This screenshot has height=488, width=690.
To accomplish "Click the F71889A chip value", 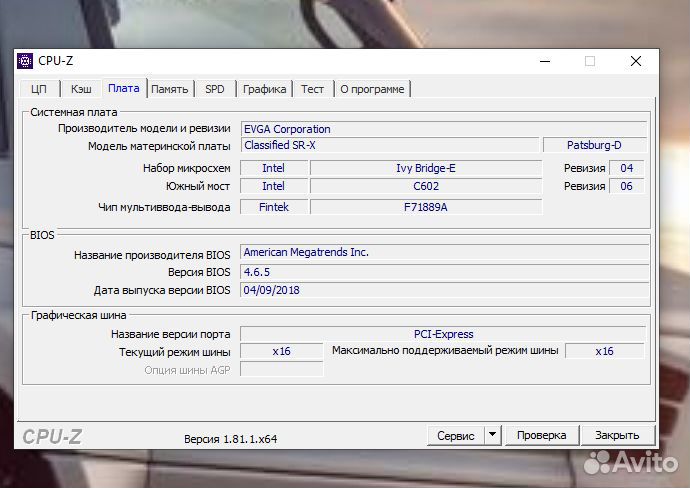I will (x=426, y=207).
